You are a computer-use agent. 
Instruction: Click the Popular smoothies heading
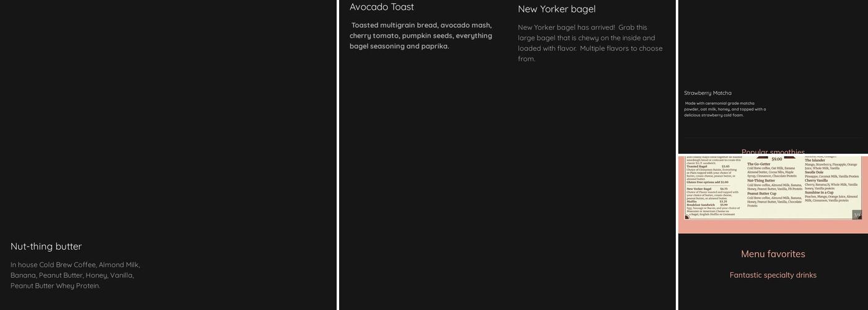pos(773,152)
